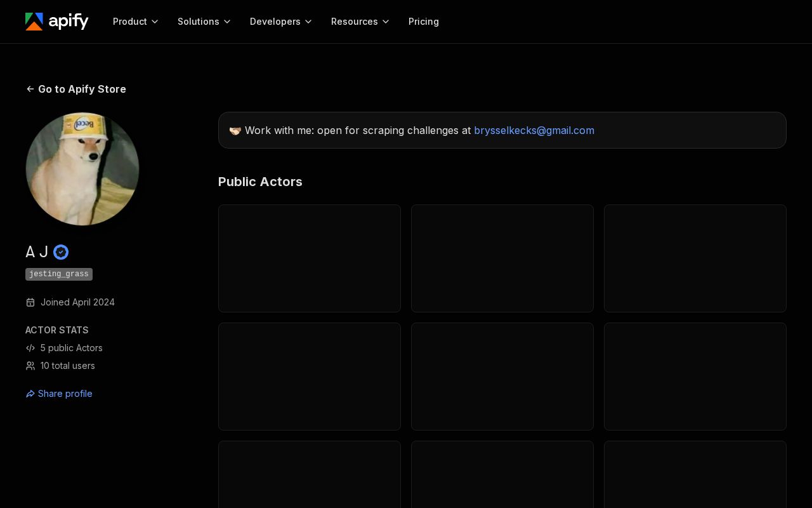
Task: Select the Joined April 2024 text
Action: pyautogui.click(x=77, y=302)
